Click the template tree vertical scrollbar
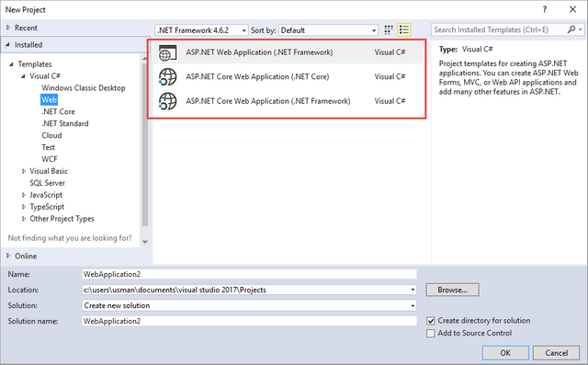Viewport: 588px width, 365px height. (145, 144)
